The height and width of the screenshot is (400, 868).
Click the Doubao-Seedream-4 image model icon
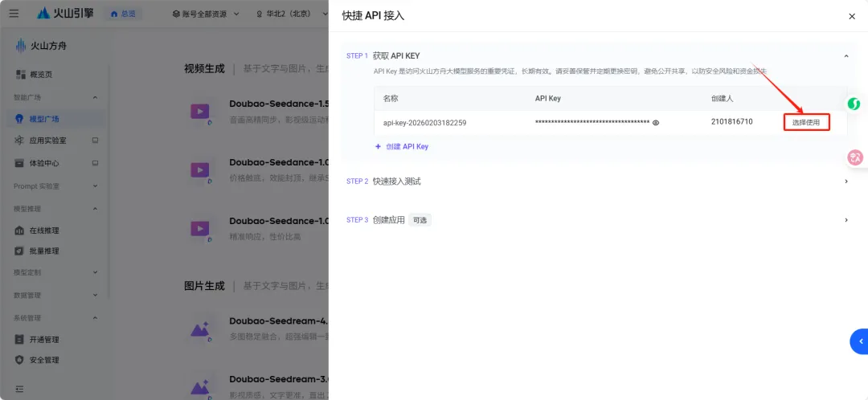click(x=200, y=329)
